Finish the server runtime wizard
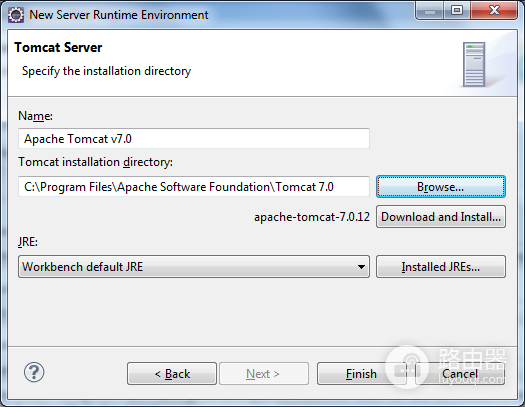525x407 pixels. tap(361, 374)
